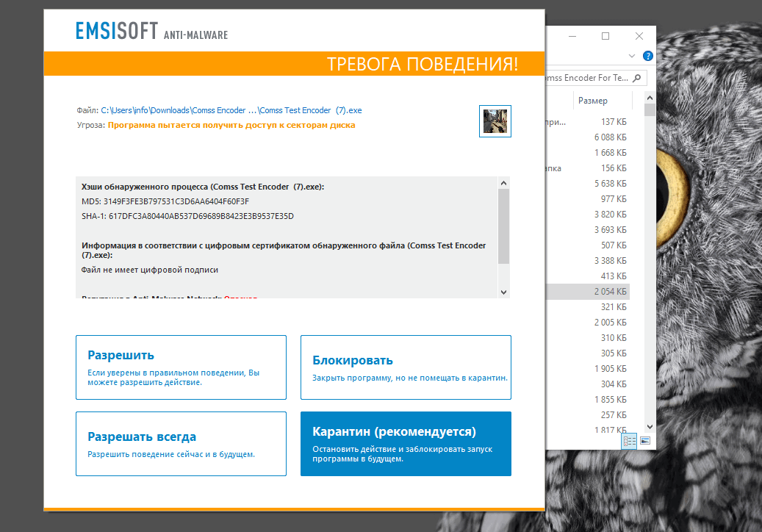Click the file preview icon in the alert
Image resolution: width=762 pixels, height=532 pixels.
(x=495, y=121)
